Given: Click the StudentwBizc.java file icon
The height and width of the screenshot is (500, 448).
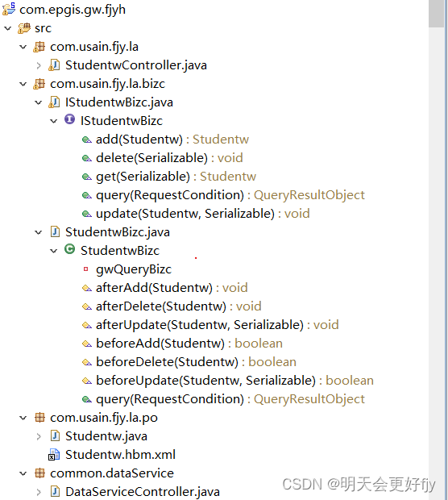Looking at the screenshot, I should tap(55, 231).
